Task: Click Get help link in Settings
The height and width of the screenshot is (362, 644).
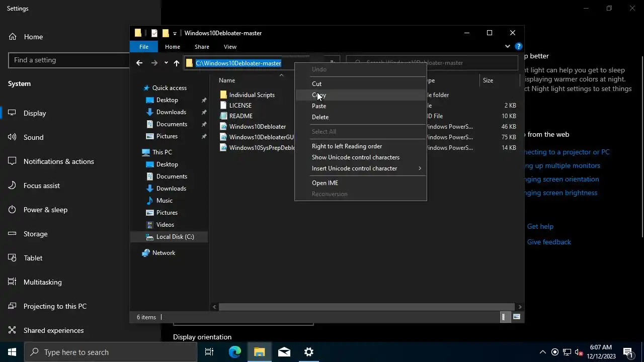Action: pyautogui.click(x=540, y=227)
